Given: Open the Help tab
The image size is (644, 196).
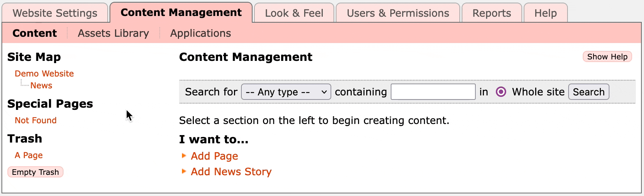Looking at the screenshot, I should click(545, 13).
